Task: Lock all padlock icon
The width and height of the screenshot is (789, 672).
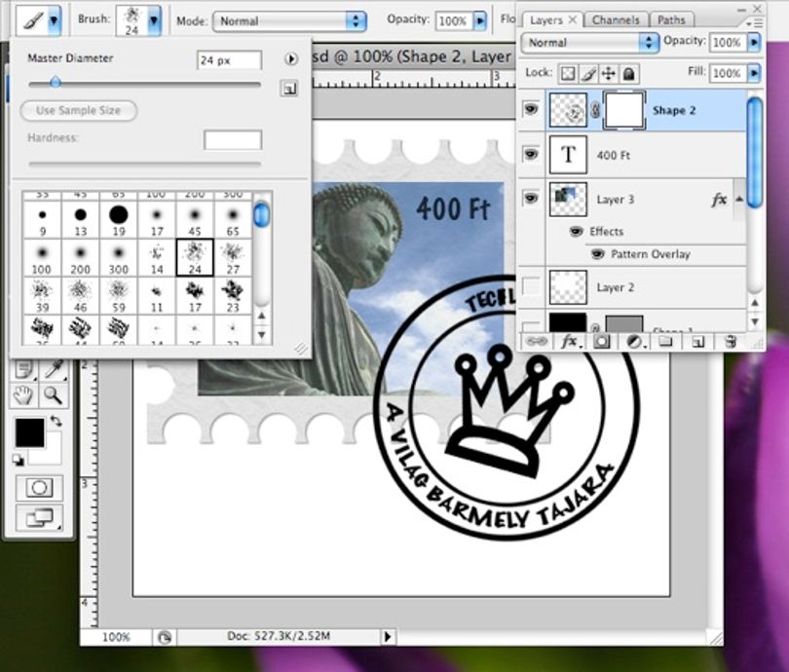Action: tap(628, 74)
